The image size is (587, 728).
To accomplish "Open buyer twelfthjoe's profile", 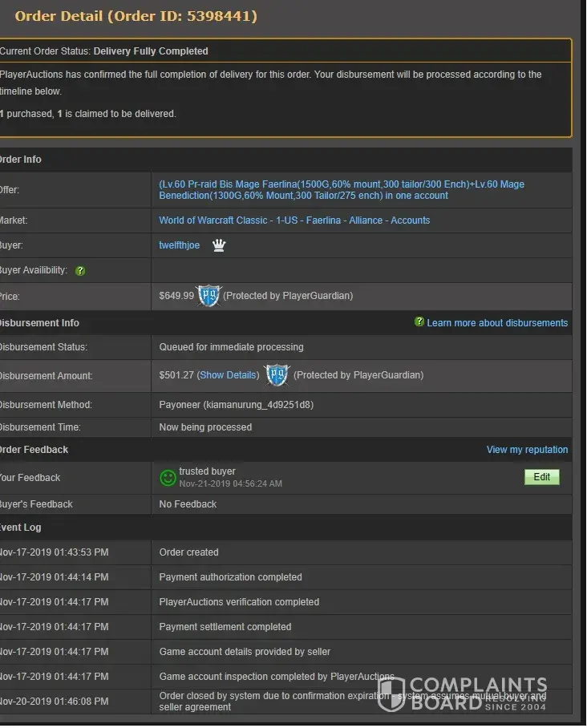I will click(180, 245).
